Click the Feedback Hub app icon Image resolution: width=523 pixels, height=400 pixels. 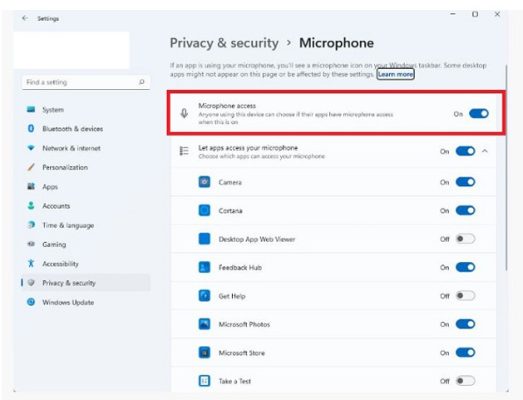pos(204,267)
